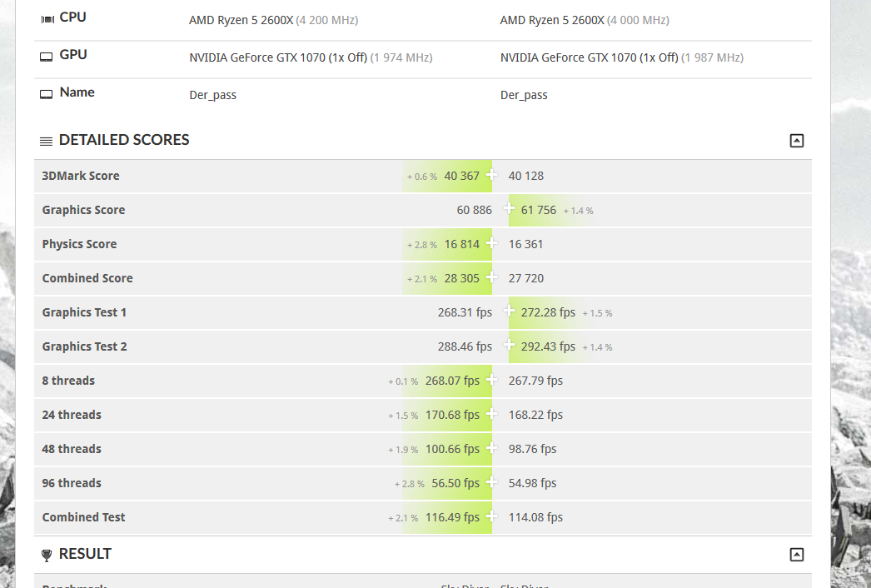871x588 pixels.
Task: Click the 114.08 fps value
Action: pos(535,517)
